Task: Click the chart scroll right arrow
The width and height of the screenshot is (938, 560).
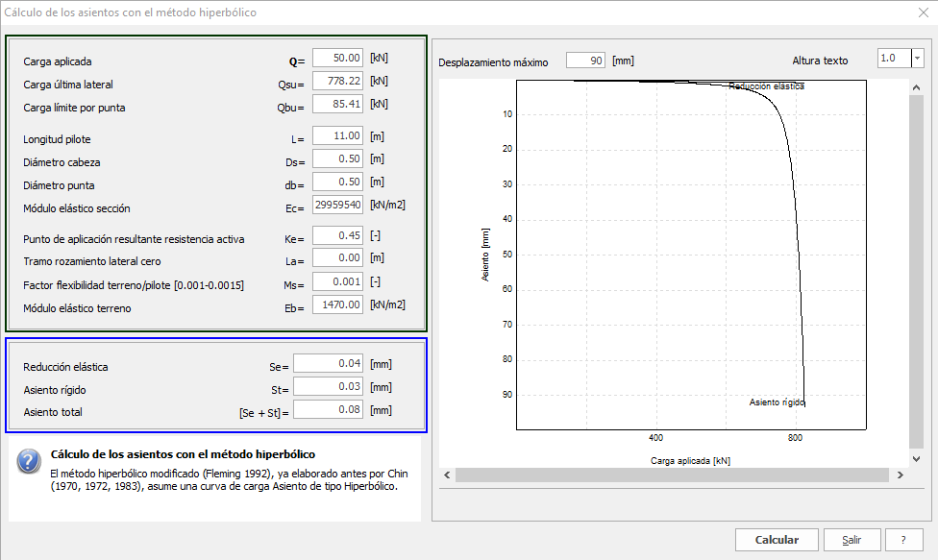Action: (901, 475)
